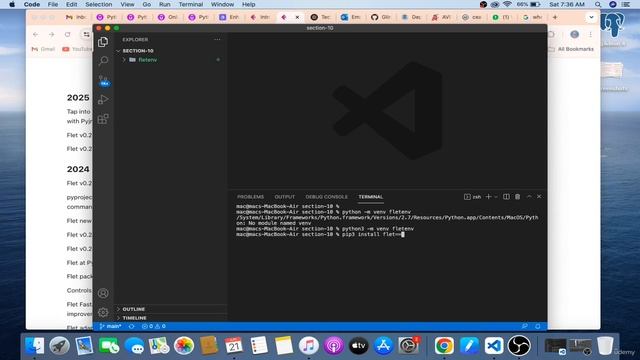Open the GitHub tab in Chrome window
Screen dimensions: 640x360
click(380, 17)
